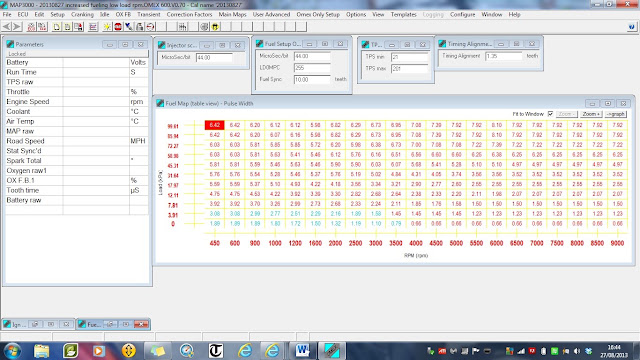
Task: Select the Tooth time parameter row
Action: click(x=76, y=190)
